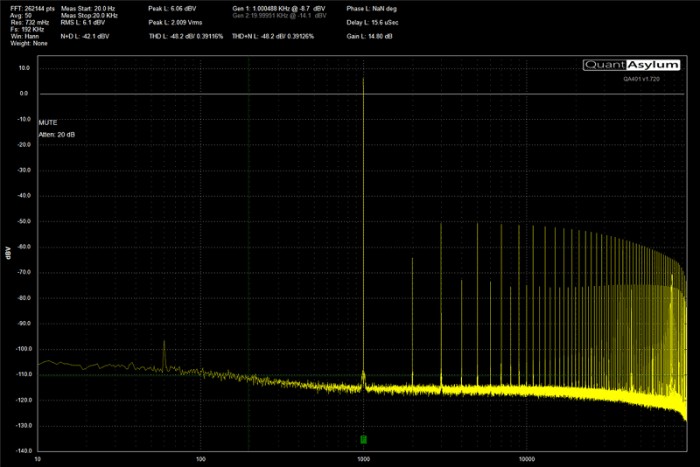Click the 'Meas Start: 20.0 Hz' text
This screenshot has height=467, width=700.
88,8
